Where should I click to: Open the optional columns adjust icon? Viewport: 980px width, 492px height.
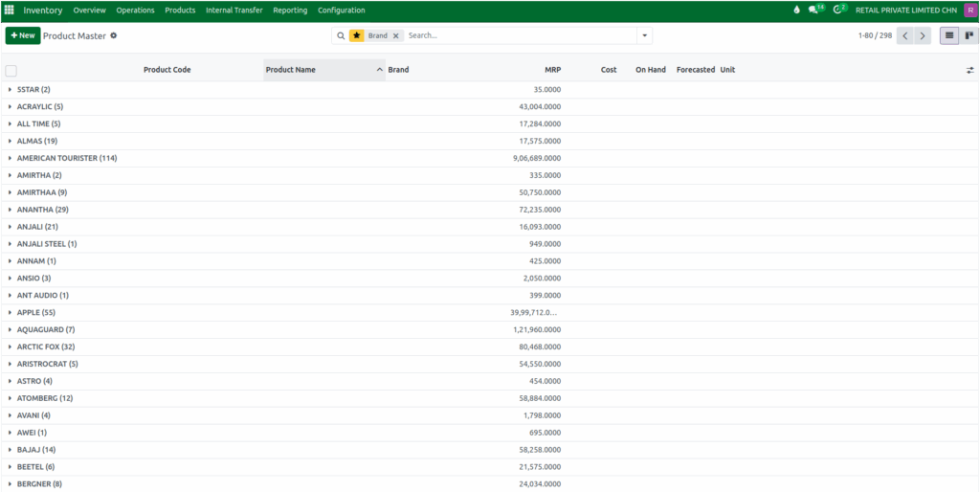point(970,70)
